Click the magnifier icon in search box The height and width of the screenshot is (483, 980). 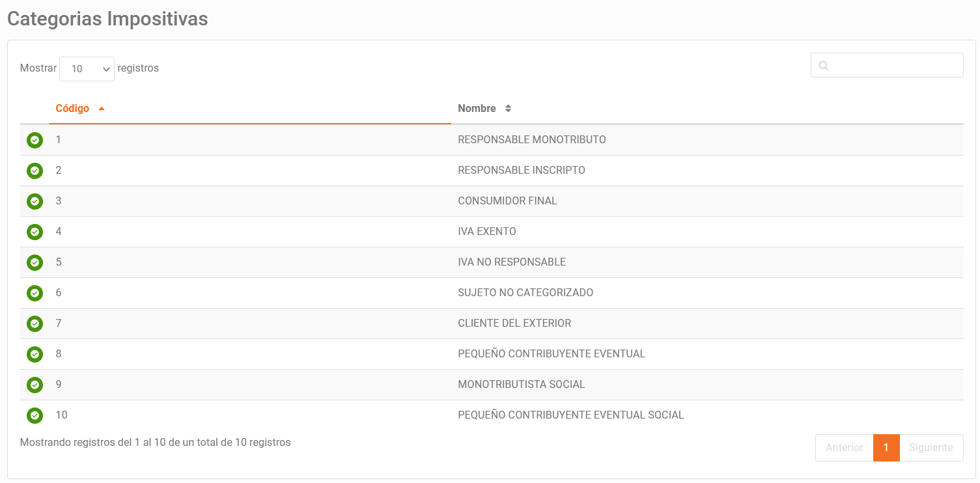824,66
